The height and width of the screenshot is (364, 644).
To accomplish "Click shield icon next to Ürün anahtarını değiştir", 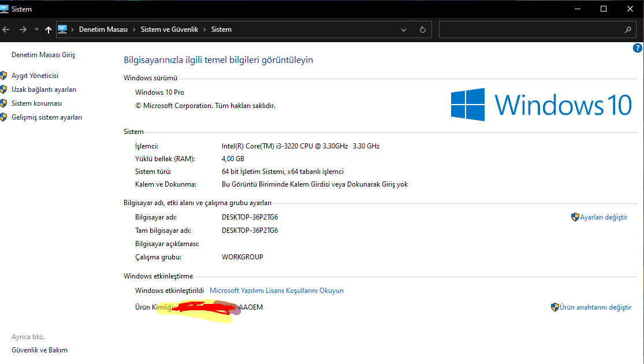I will coord(555,307).
